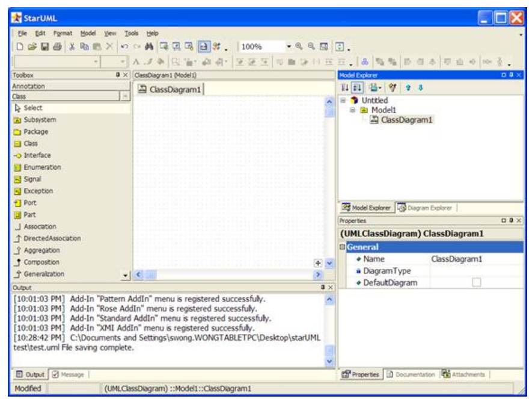Image resolution: width=532 pixels, height=399 pixels.
Task: Click the move-up blue arrow in Model Explorer
Action: (408, 88)
